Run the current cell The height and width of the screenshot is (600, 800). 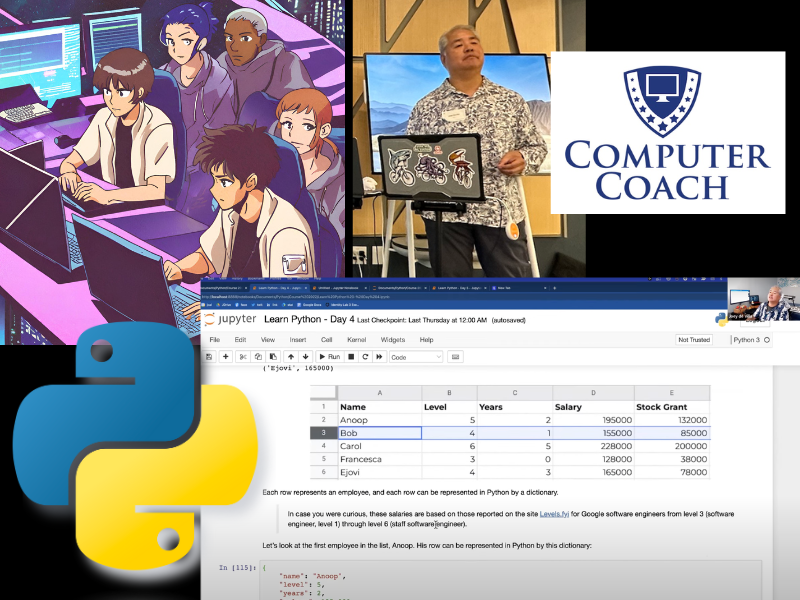tap(329, 357)
